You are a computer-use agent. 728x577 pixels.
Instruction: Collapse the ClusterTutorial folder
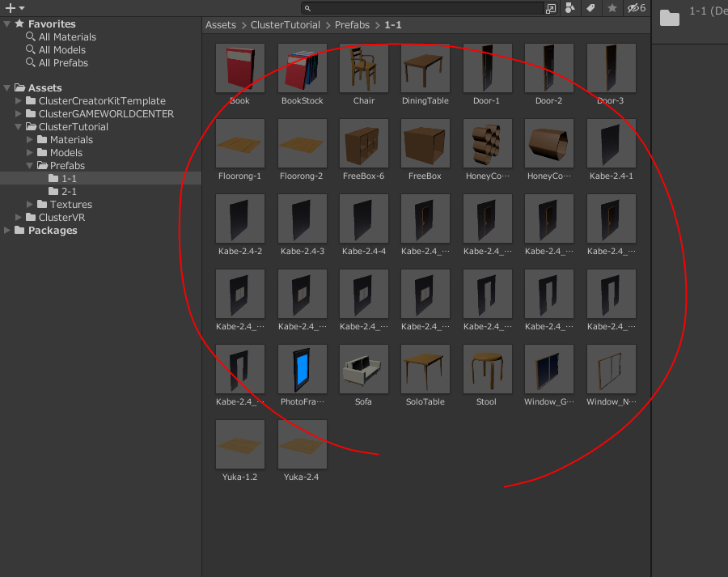click(19, 127)
